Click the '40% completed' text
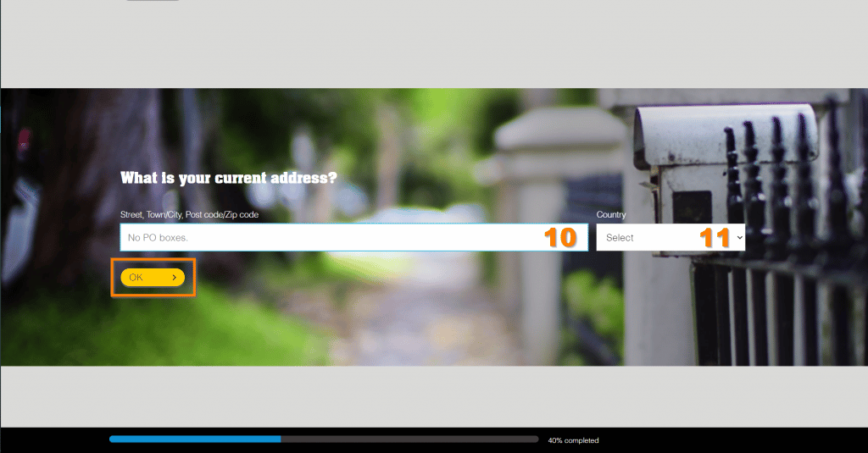Viewport: 868px width, 453px height. tap(573, 440)
